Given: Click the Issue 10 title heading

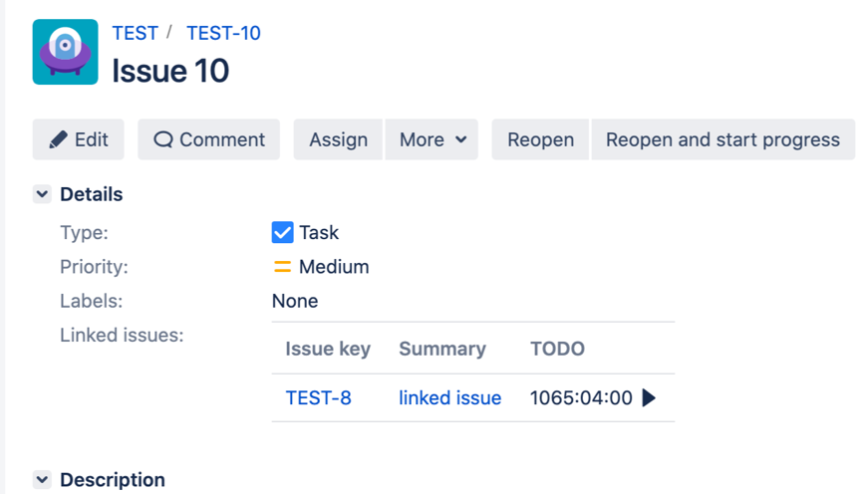Looking at the screenshot, I should coord(170,71).
